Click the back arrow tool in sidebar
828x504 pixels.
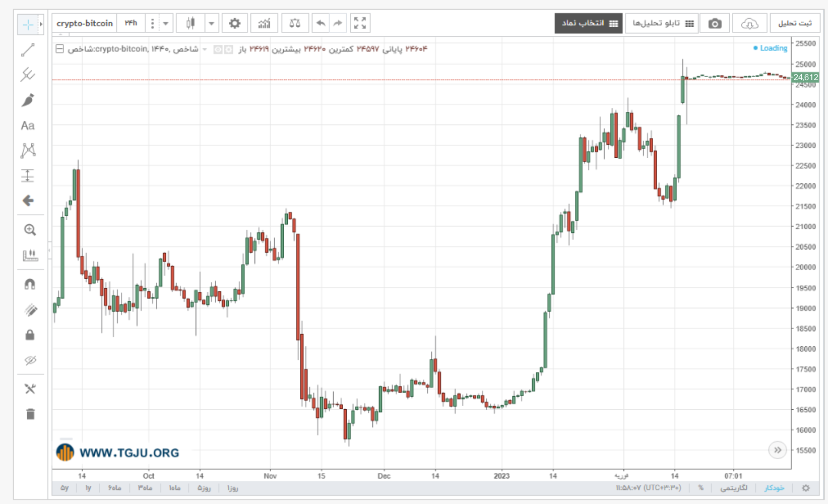coord(28,201)
